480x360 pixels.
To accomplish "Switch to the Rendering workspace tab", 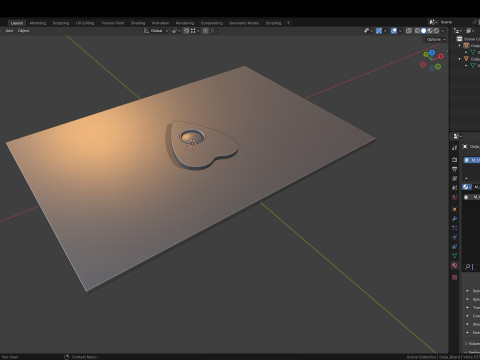I will tap(185, 23).
